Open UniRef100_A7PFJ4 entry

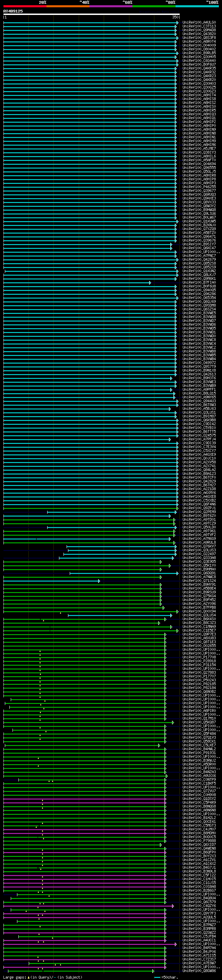[x=199, y=439]
